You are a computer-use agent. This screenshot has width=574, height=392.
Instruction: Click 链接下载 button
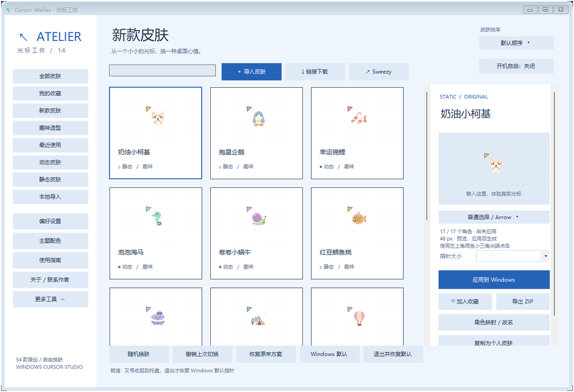(315, 71)
